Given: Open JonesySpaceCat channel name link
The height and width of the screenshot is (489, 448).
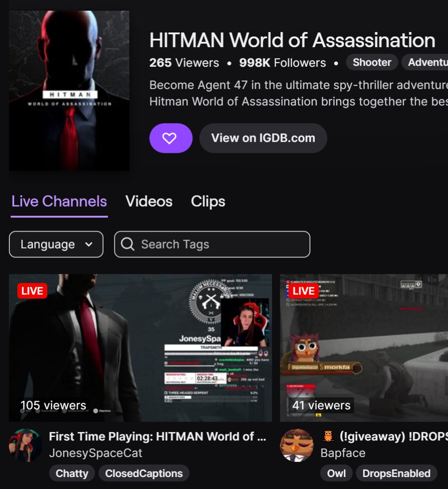Looking at the screenshot, I should [x=95, y=453].
